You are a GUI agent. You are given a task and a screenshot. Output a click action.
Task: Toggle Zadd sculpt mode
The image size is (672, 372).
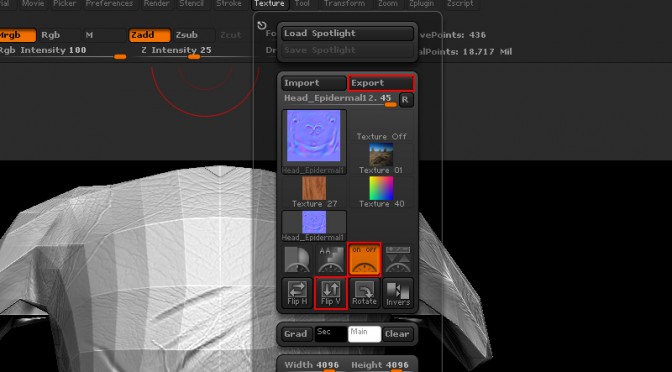(150, 36)
